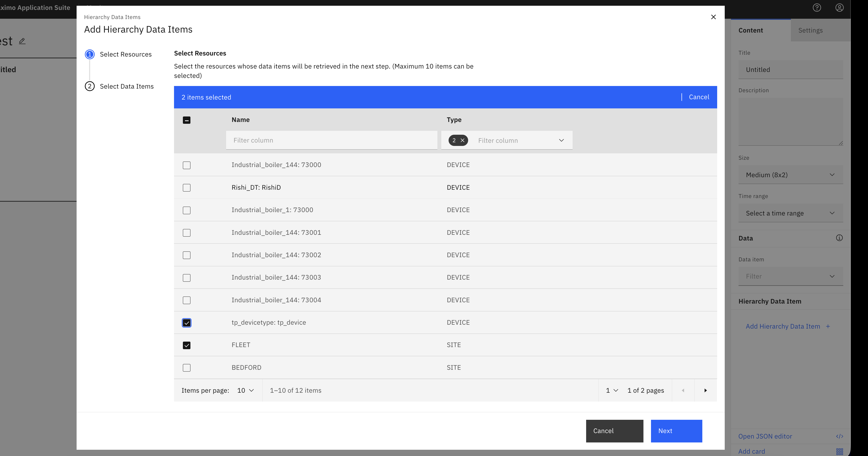Check the BEDFORD site row
The height and width of the screenshot is (456, 868).
click(x=187, y=368)
